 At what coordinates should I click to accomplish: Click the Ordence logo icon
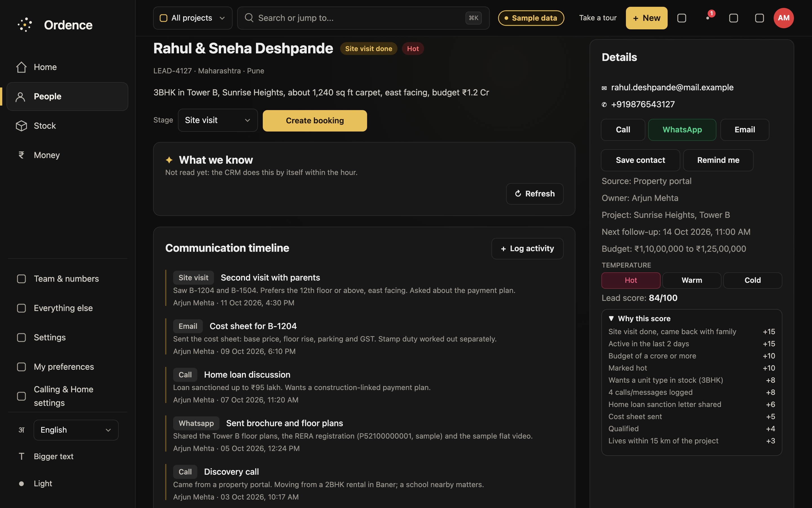click(25, 25)
